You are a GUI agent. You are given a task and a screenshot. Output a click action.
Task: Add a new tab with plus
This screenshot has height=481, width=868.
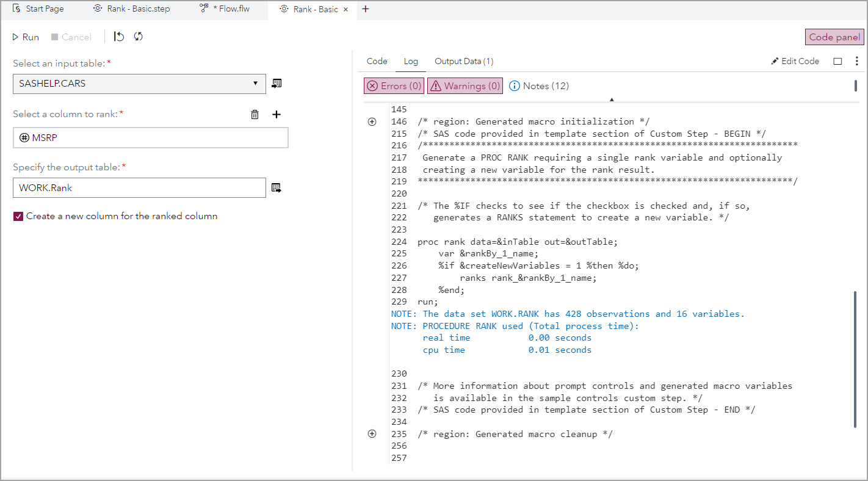[366, 9]
